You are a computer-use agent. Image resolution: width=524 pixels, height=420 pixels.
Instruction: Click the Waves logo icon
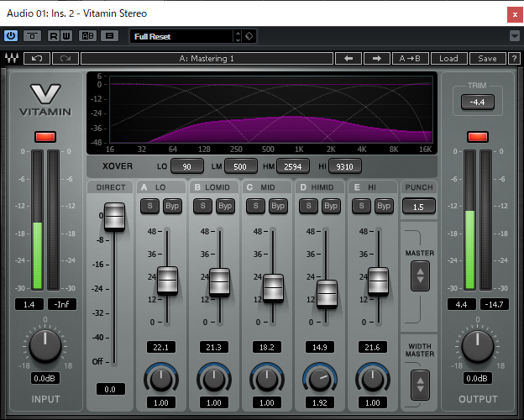12,58
